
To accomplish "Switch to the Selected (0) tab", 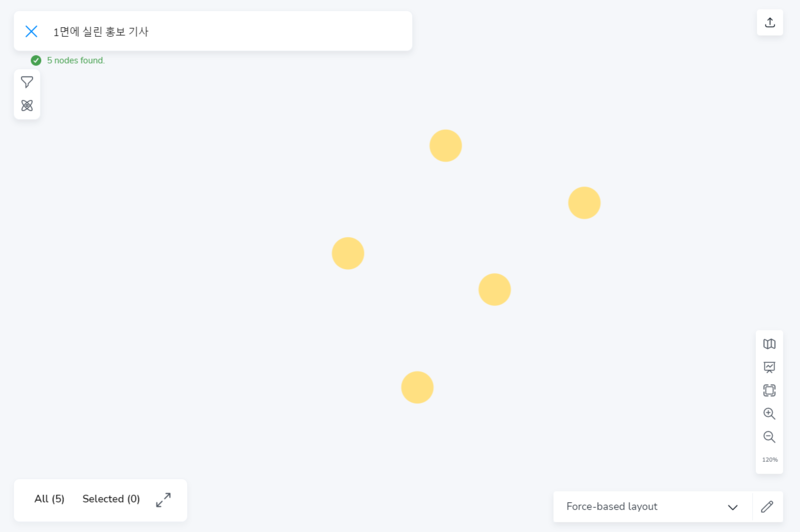I will (111, 499).
